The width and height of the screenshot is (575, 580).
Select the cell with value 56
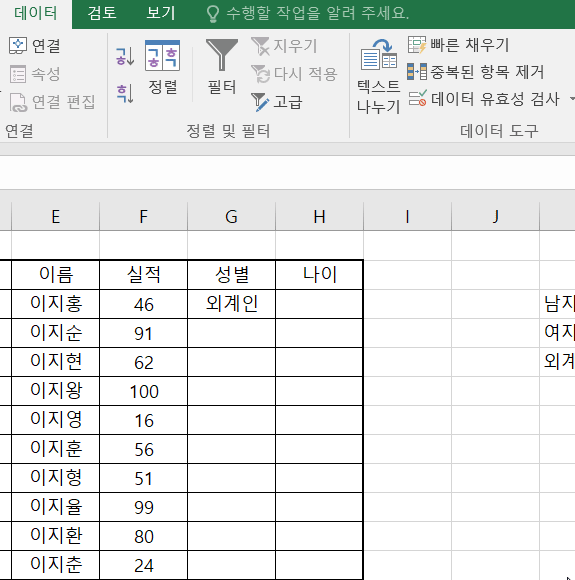[x=144, y=449]
